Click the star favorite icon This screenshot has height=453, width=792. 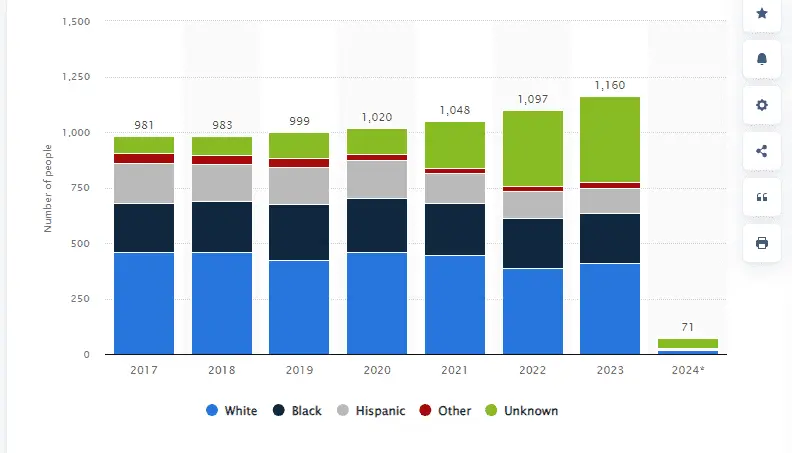click(762, 13)
